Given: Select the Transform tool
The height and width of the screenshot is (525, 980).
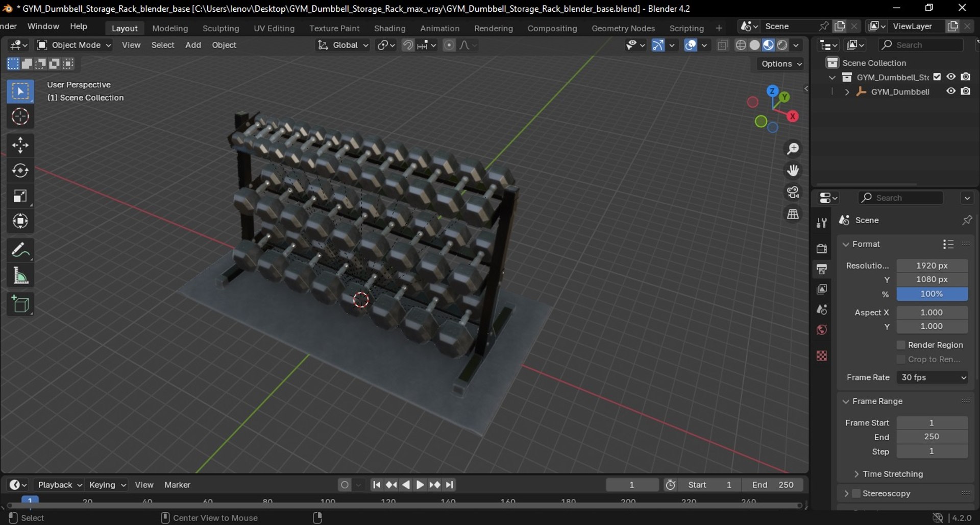Looking at the screenshot, I should (20, 221).
